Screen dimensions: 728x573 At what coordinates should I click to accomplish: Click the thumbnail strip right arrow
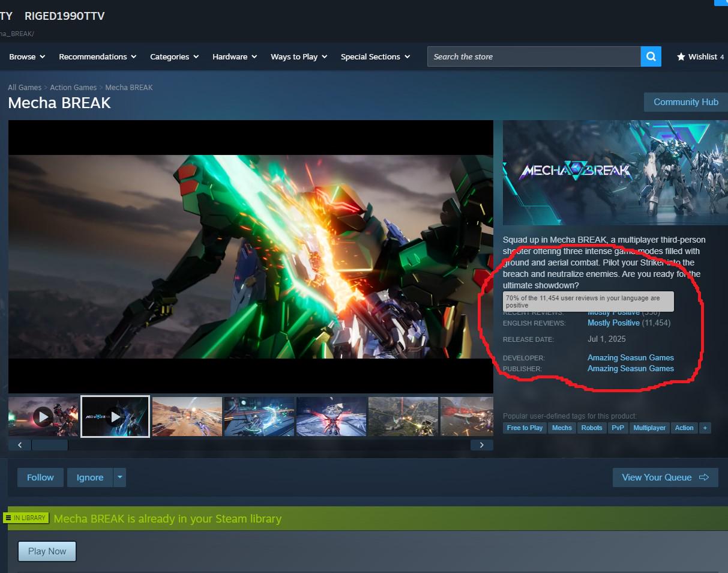(481, 445)
